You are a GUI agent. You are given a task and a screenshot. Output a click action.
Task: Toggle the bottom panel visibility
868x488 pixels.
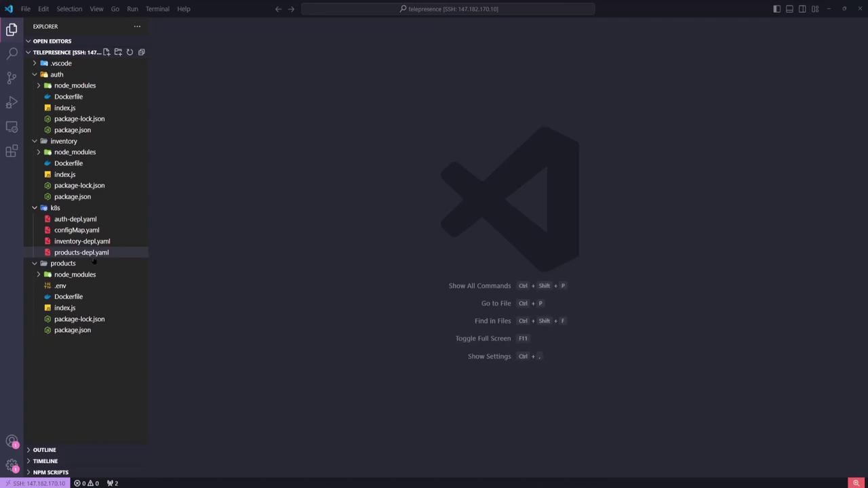(x=789, y=9)
